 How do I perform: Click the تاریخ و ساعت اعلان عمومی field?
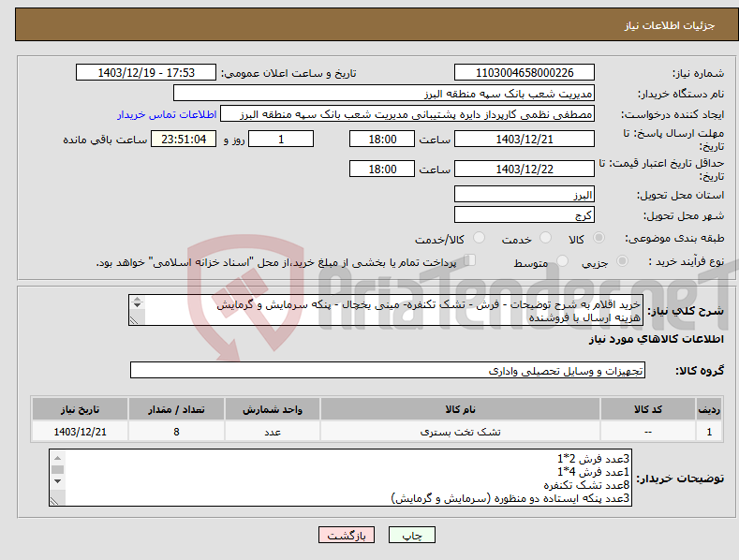click(145, 73)
